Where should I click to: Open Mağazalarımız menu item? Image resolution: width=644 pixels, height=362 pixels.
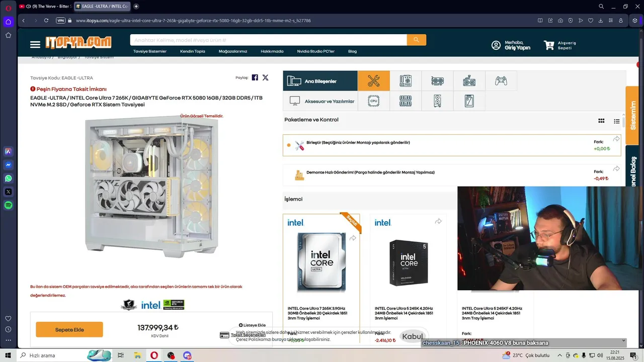coord(233,51)
